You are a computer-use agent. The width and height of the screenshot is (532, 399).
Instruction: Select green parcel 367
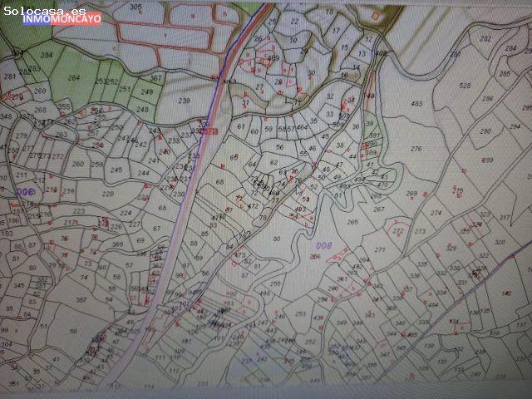[155, 78]
